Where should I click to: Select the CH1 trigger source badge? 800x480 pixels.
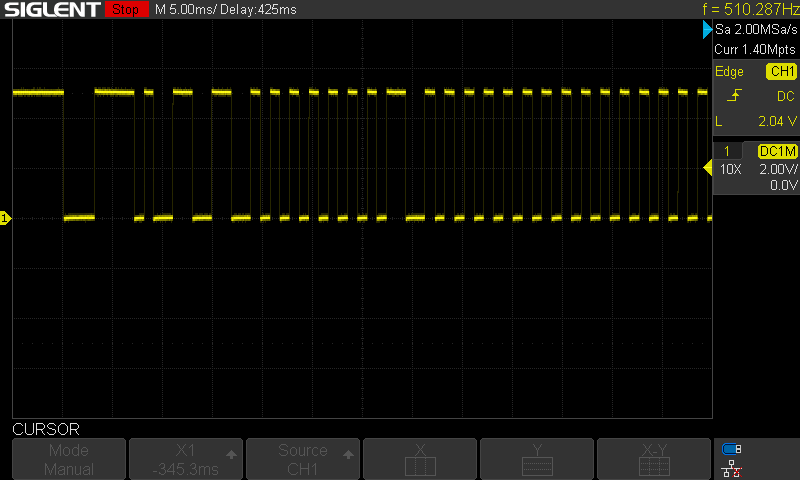point(781,71)
